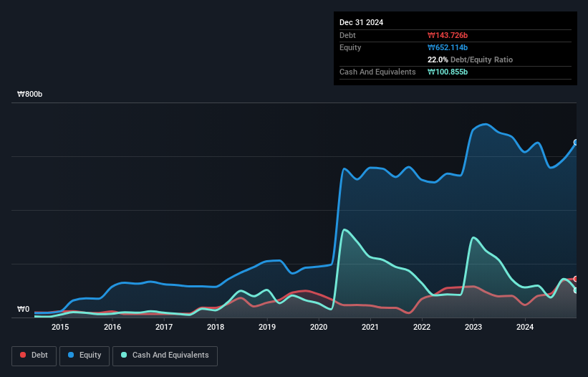The height and width of the screenshot is (377, 588).
Task: Click the Dec 31 2024 tooltip date
Action: pyautogui.click(x=361, y=22)
